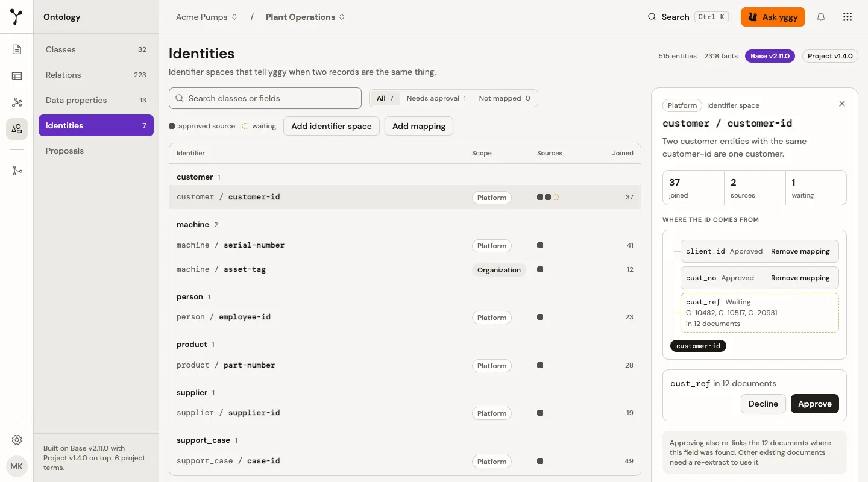Expand the Acme Pumps organization switcher
868x482 pixels.
207,17
